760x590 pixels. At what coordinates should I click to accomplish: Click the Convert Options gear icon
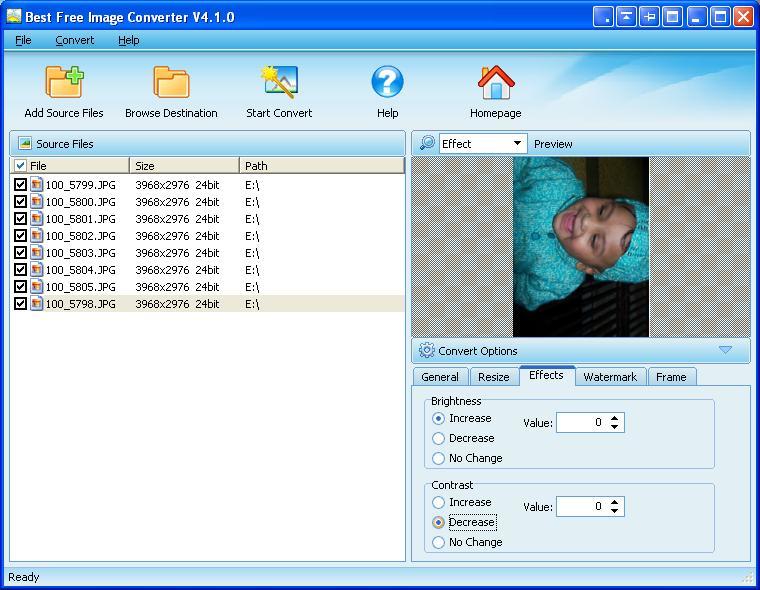pos(427,350)
